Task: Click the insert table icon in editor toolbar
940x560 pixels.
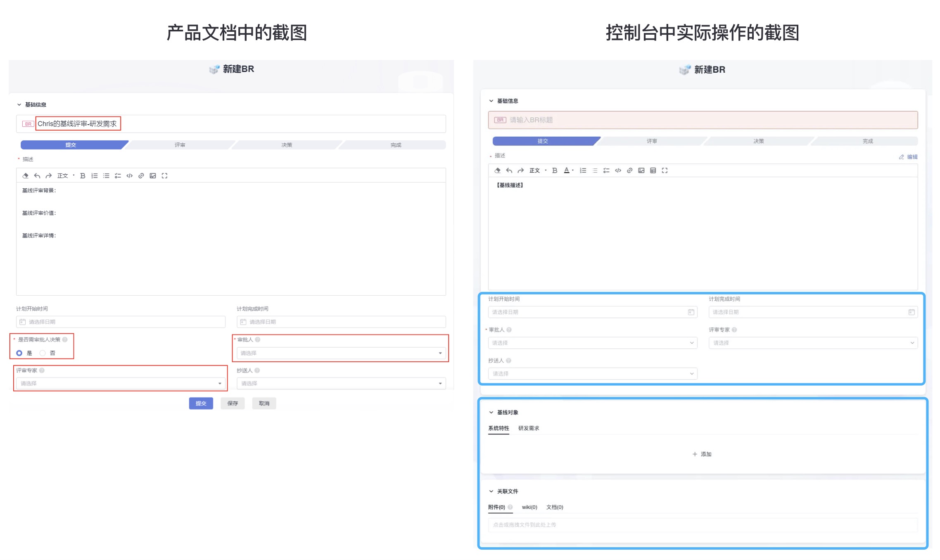Action: [653, 170]
